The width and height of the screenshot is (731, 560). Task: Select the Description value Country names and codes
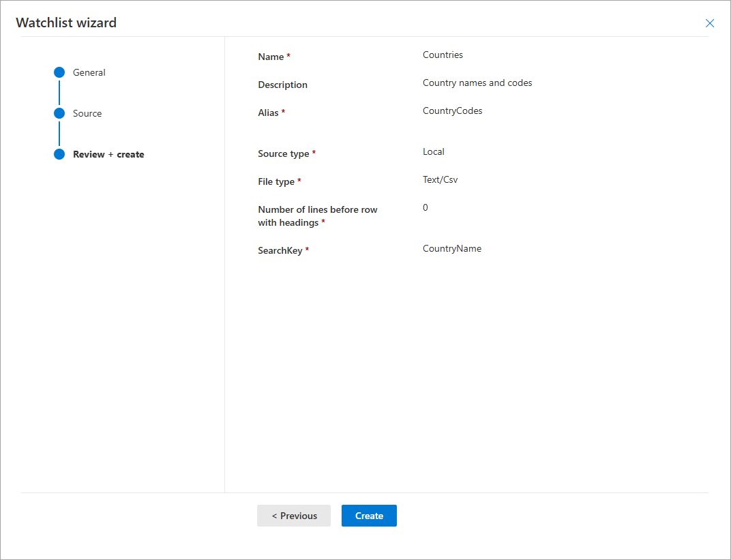[x=477, y=83]
